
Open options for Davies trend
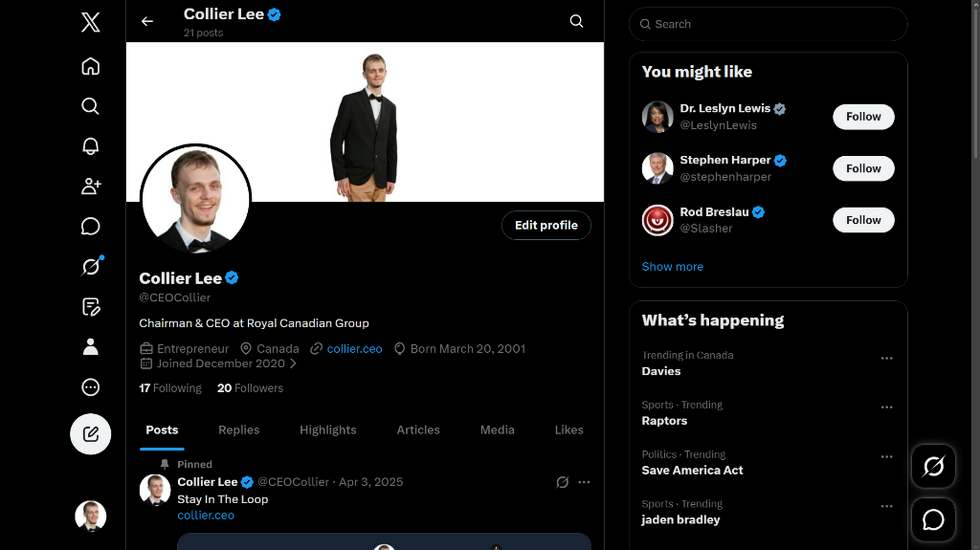[887, 358]
